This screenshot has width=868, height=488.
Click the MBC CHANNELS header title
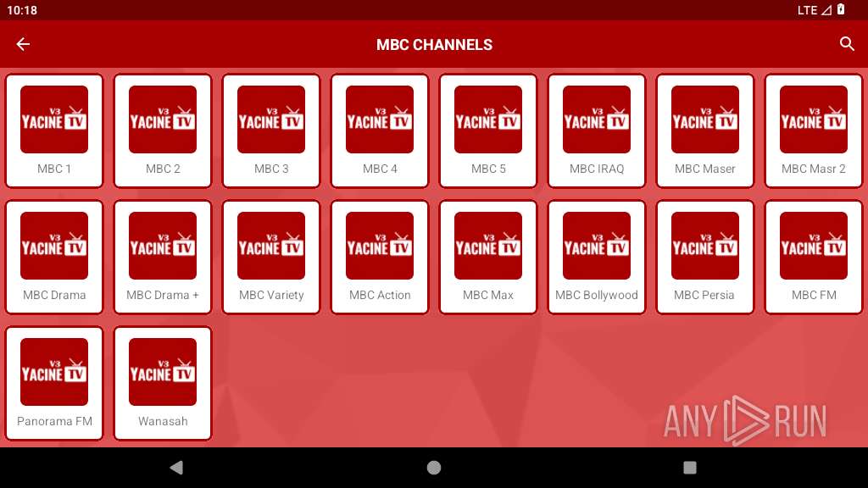click(434, 45)
